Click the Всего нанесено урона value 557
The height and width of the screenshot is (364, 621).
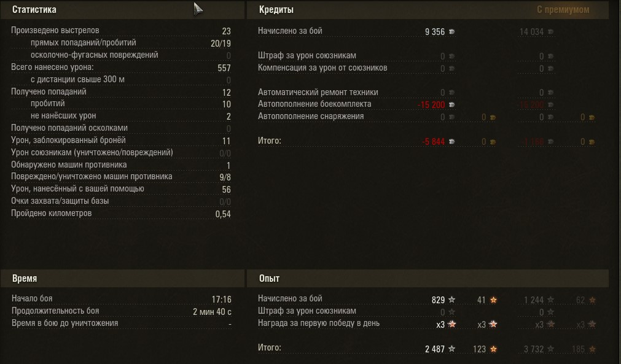coord(224,68)
